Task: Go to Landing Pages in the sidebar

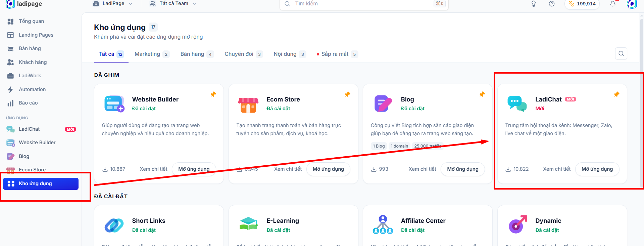Action: [36, 35]
